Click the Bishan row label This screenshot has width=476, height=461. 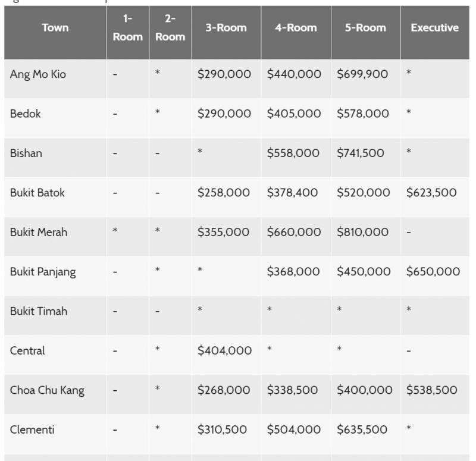(x=26, y=153)
